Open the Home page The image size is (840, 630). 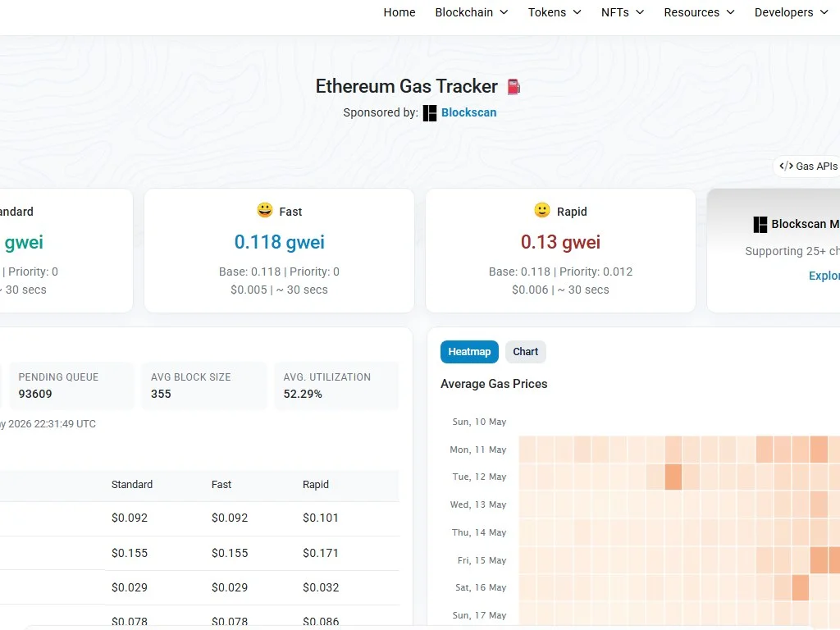pyautogui.click(x=399, y=12)
